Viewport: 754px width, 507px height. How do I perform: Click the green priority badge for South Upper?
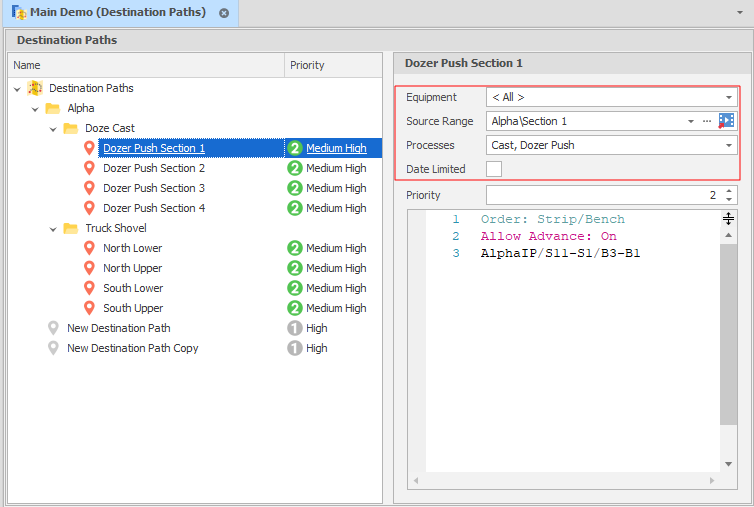point(295,308)
